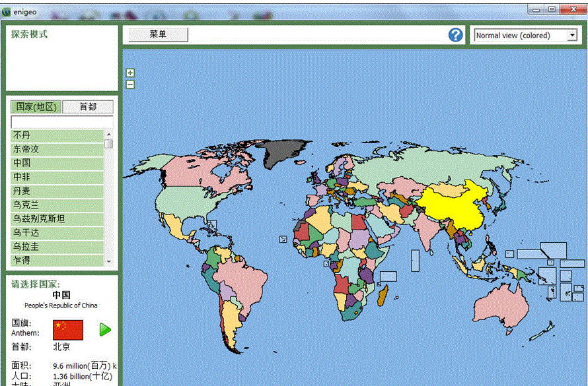Select 乌克兰 in the country list
Screen dimensions: 588x386
pos(57,205)
